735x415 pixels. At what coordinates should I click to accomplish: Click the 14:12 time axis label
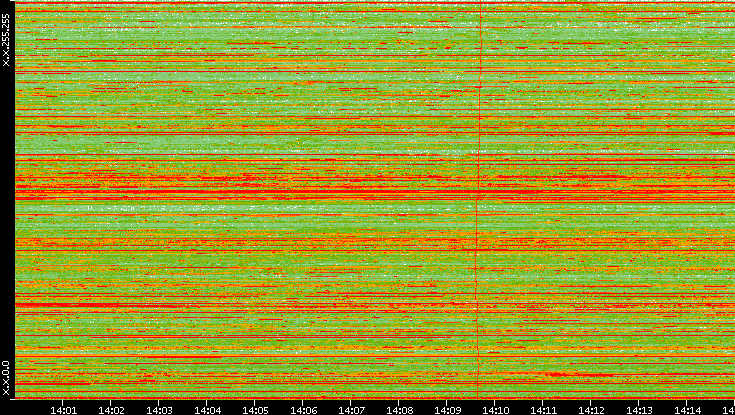click(x=591, y=411)
